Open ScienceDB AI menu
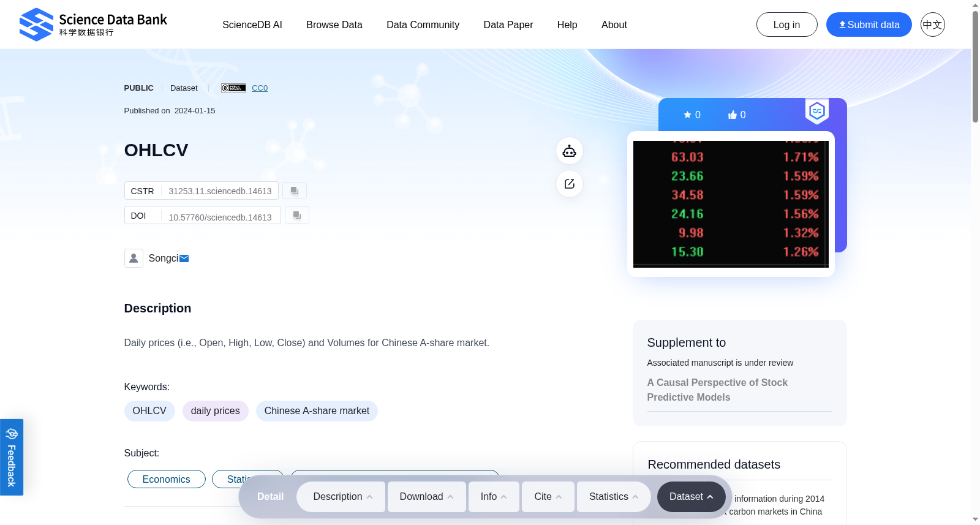The image size is (980, 525). point(252,25)
